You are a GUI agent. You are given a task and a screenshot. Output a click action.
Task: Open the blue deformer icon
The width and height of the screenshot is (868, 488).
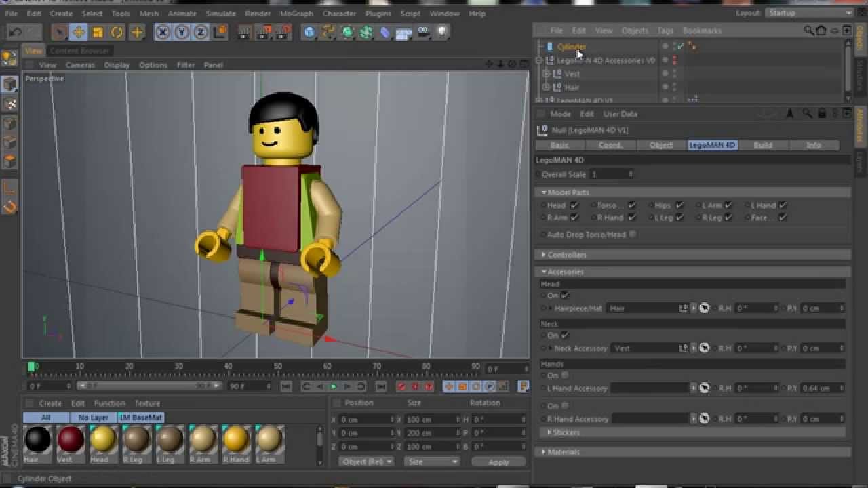coord(385,32)
